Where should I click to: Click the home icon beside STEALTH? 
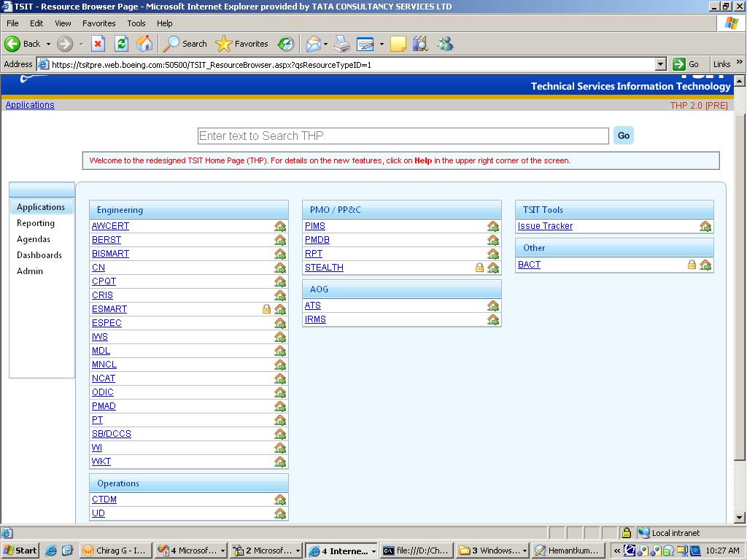(x=493, y=268)
